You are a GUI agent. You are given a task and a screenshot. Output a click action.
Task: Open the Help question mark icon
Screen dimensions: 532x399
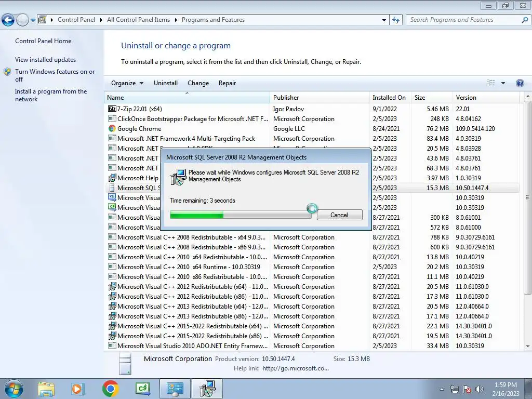(520, 83)
